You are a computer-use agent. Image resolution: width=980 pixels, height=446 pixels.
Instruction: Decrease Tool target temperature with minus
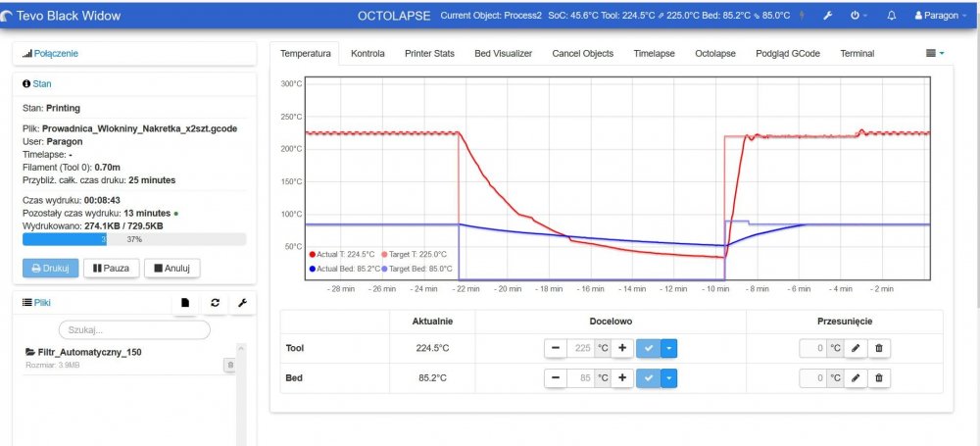(555, 348)
